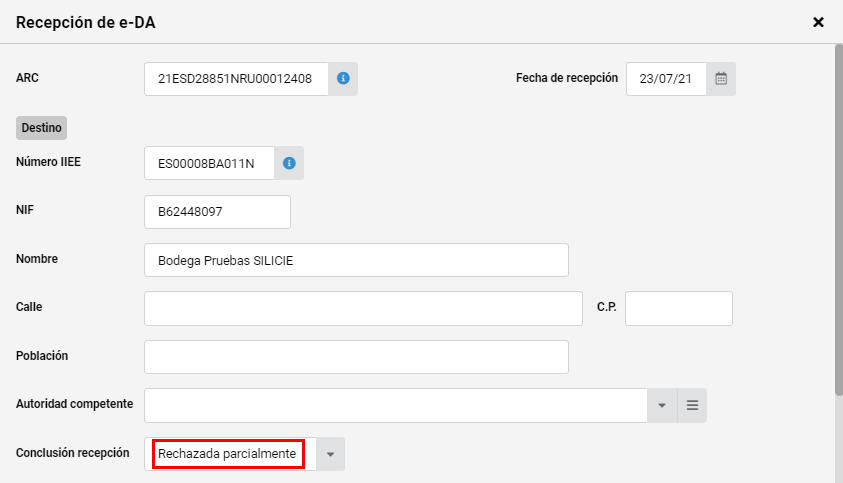The width and height of the screenshot is (843, 483).
Task: Expand the Conclusión recepción dropdown arrow
Action: pyautogui.click(x=330, y=454)
